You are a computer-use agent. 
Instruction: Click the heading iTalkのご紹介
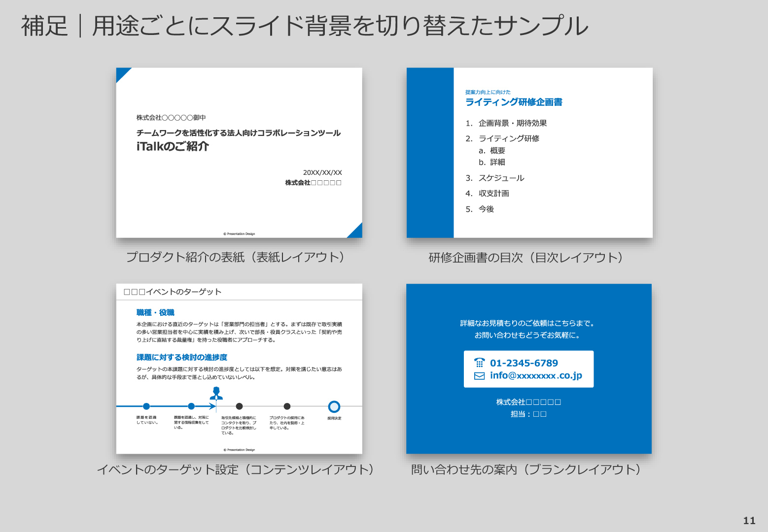point(173,146)
